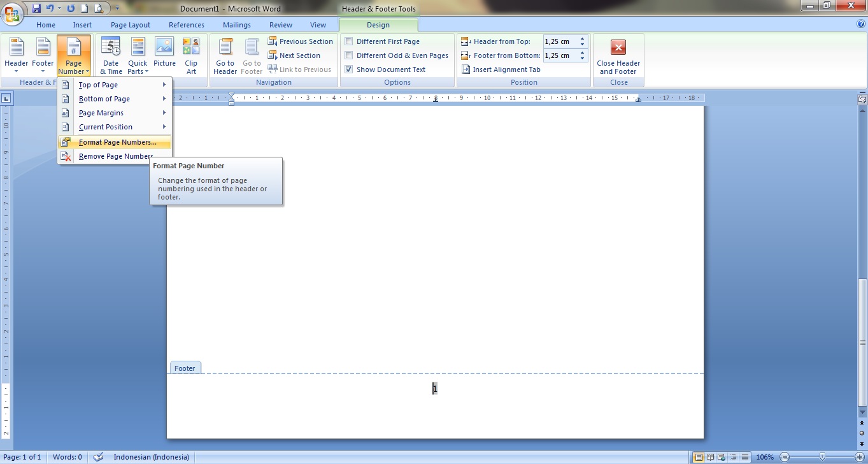
Task: Expand Top of Page submenu
Action: tap(115, 85)
